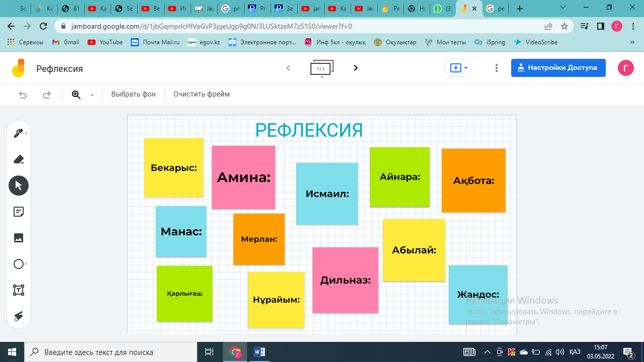Select the Eraser tool
The width and height of the screenshot is (644, 362).
(19, 159)
